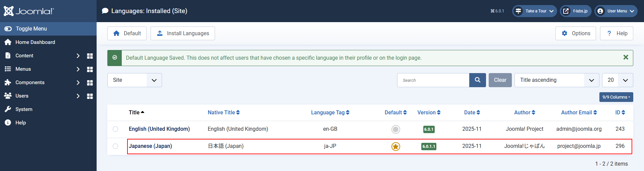Expand the 9/9 Columns selector
Image resolution: width=644 pixels, height=171 pixels.
point(616,97)
